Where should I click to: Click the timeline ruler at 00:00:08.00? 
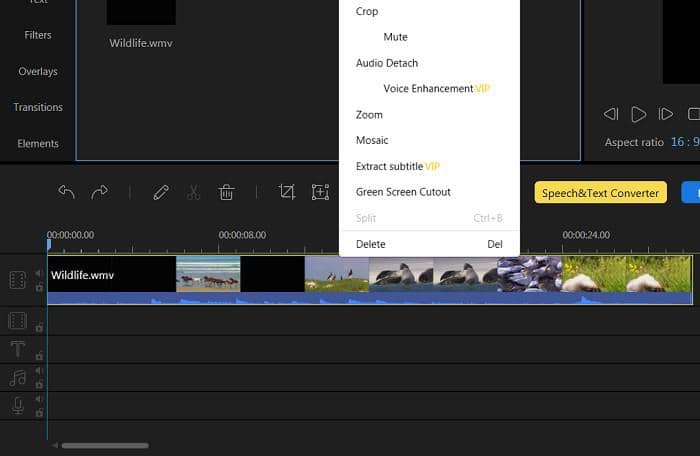(x=242, y=235)
